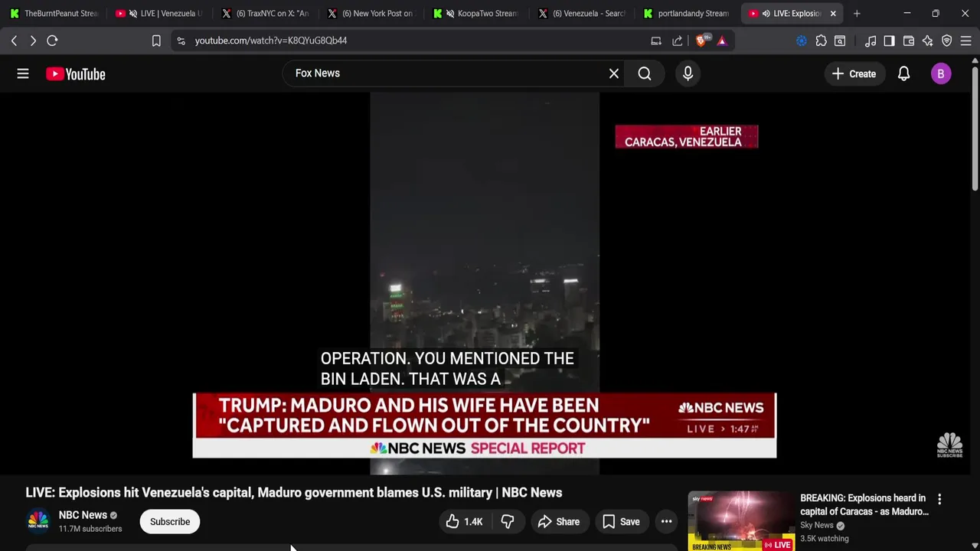The image size is (980, 551).
Task: Switch to TheBurntPeanut Stream tab
Action: (54, 13)
